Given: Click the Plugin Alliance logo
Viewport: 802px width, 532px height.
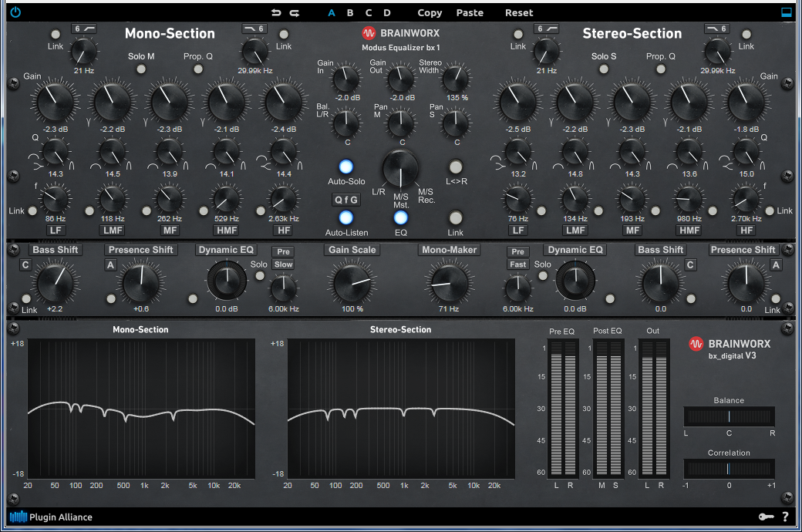Looking at the screenshot, I should coord(51,517).
